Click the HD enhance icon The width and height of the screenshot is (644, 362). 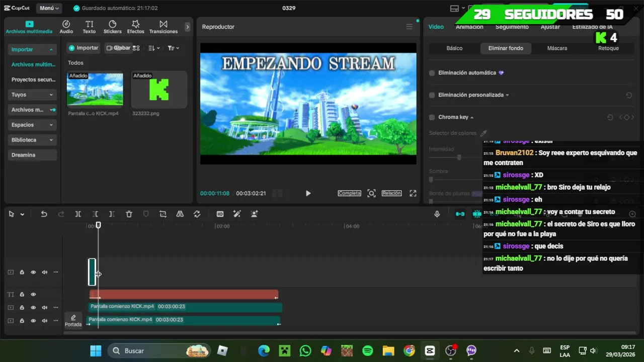click(x=220, y=214)
